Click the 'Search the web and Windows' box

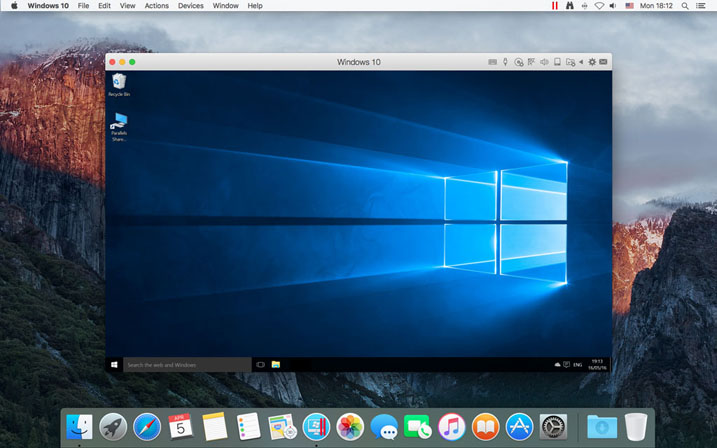coord(187,365)
